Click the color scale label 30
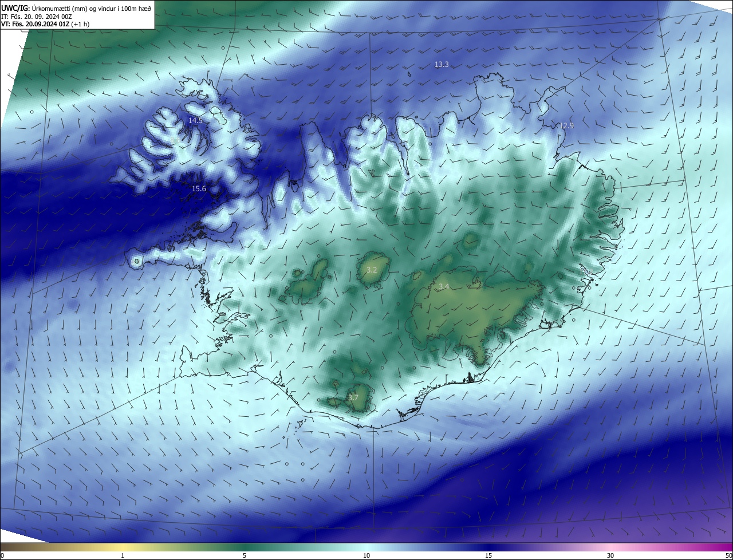The image size is (733, 560). click(610, 555)
